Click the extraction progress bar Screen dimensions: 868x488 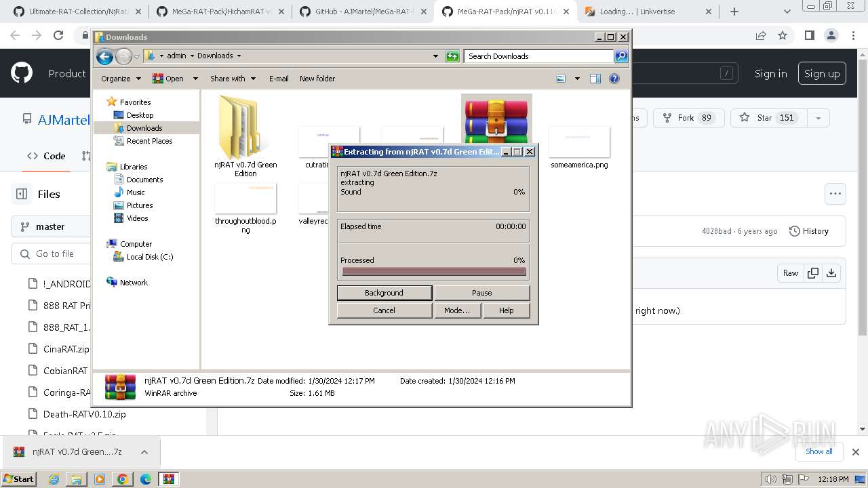[434, 271]
